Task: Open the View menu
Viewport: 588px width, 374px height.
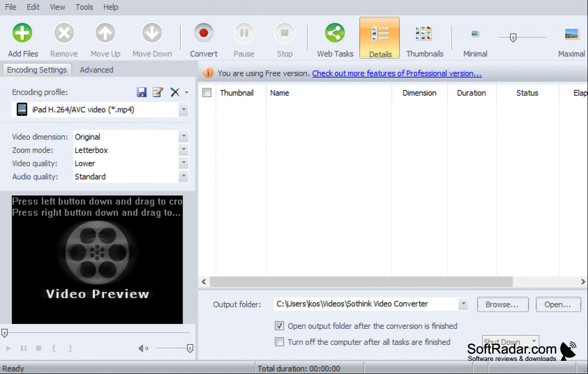Action: tap(57, 7)
